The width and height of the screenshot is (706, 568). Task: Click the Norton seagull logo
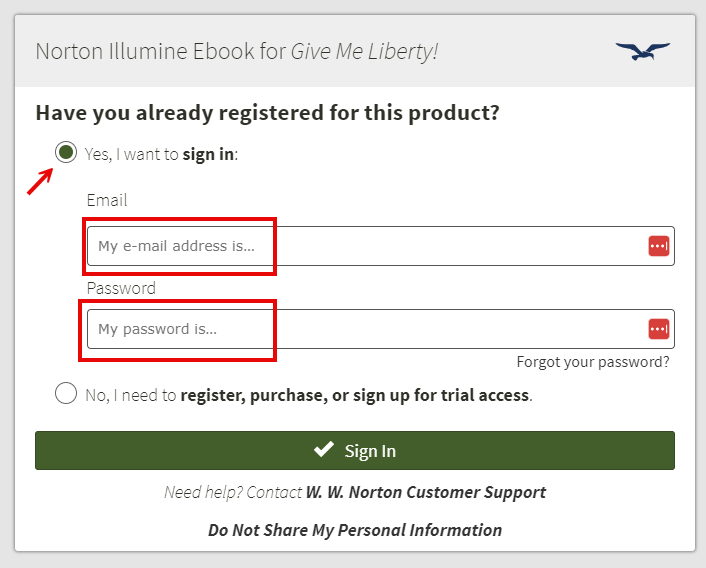coord(643,51)
